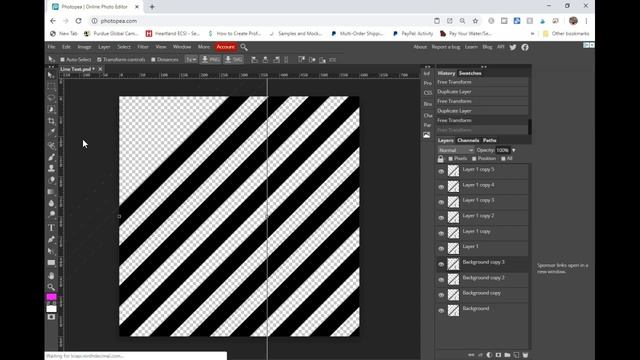The image size is (640, 360).
Task: Select the Spot Healing Brush tool
Action: [51, 145]
